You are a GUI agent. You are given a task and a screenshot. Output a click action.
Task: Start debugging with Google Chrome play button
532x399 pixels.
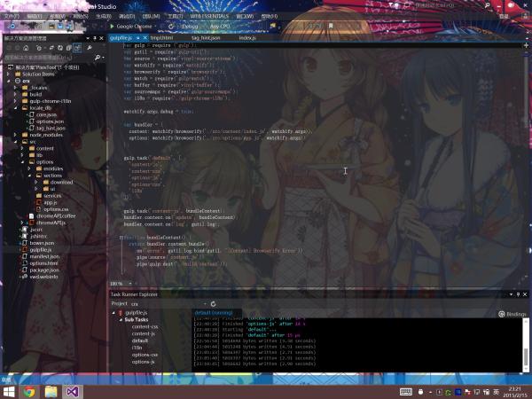(x=112, y=26)
